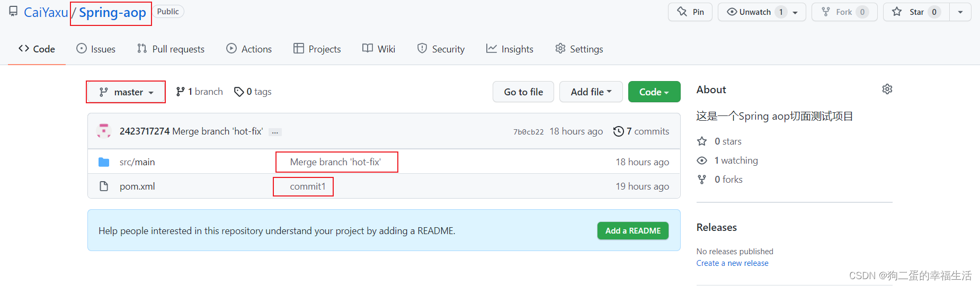Screen dimensions: 980x286
Task: View the 0 tags link
Action: (x=253, y=92)
